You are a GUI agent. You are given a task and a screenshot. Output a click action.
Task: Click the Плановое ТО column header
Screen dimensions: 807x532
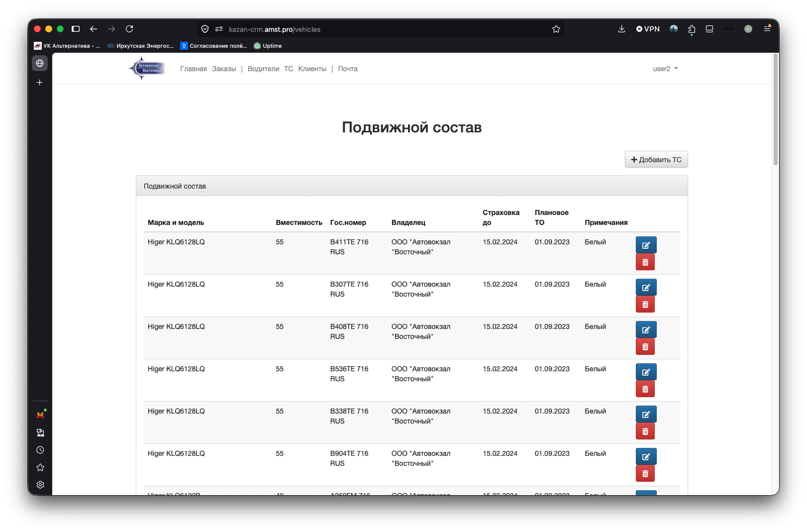pos(552,217)
